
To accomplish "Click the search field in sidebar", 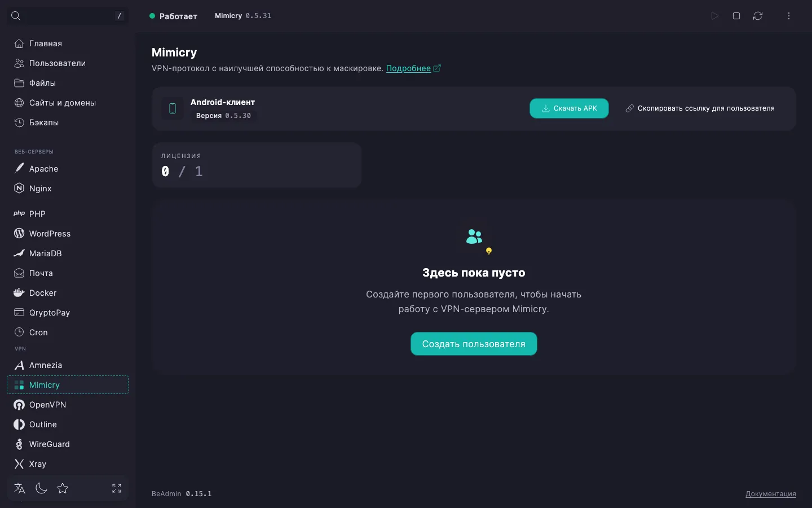I will (68, 16).
